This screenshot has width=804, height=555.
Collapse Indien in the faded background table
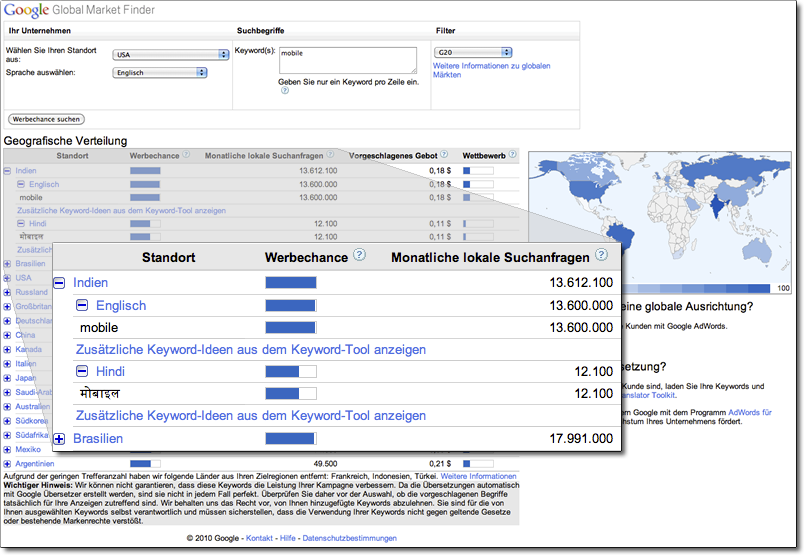(7, 171)
